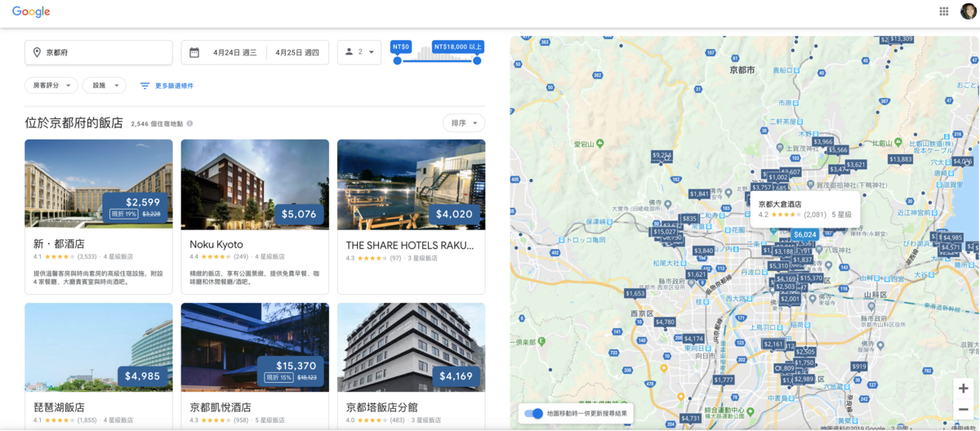Viewport: 980px width, 431px height.
Task: Select the $13,883 map price marker
Action: (x=900, y=159)
